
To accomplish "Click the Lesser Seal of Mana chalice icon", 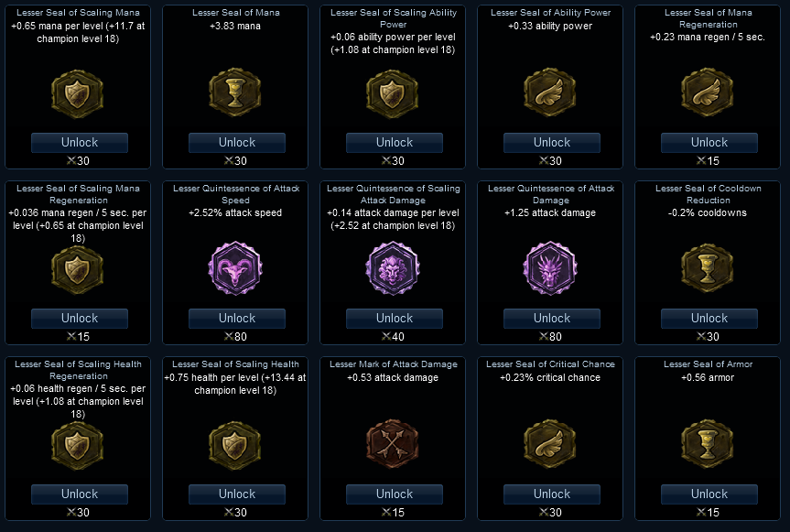I will point(237,94).
